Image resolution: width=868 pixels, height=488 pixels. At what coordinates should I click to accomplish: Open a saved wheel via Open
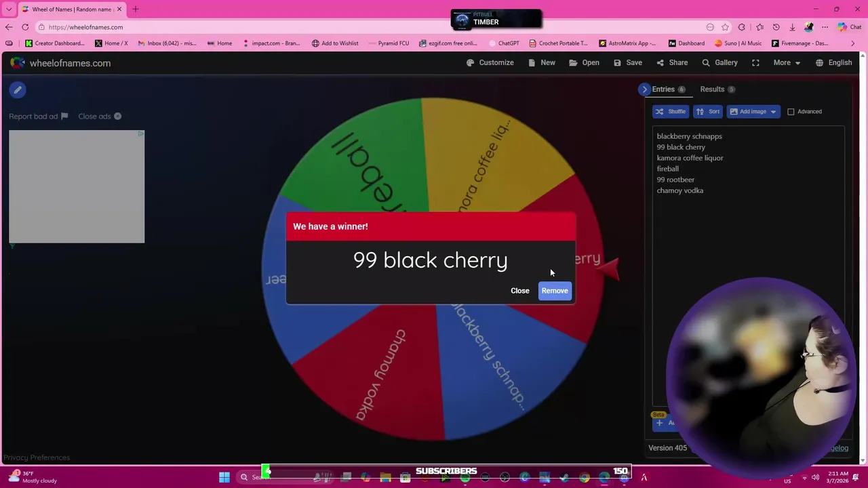click(x=584, y=62)
